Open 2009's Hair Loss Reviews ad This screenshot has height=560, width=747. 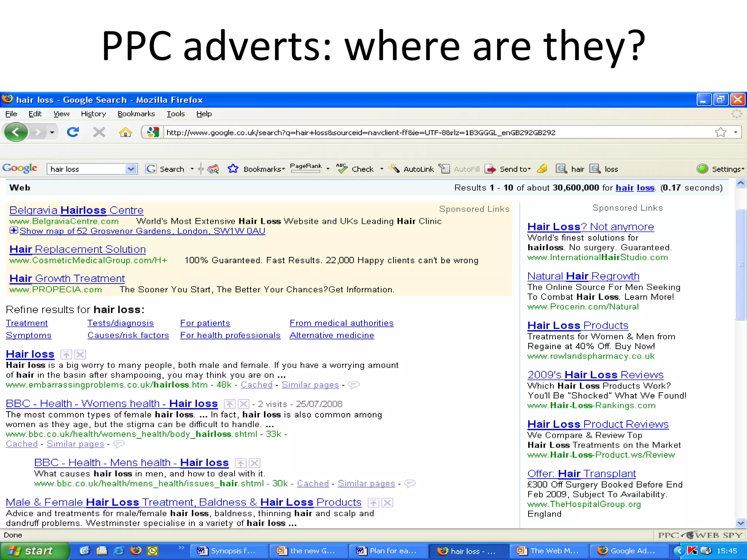point(595,375)
